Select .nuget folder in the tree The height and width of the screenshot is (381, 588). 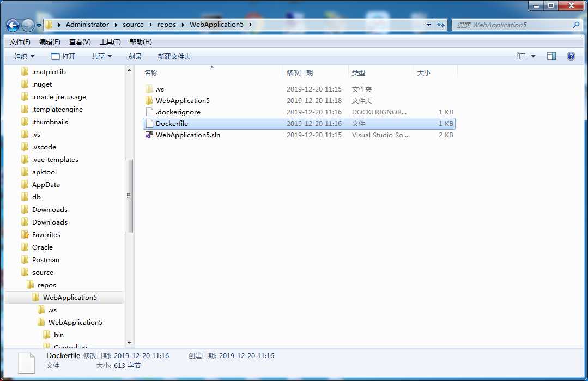(42, 84)
